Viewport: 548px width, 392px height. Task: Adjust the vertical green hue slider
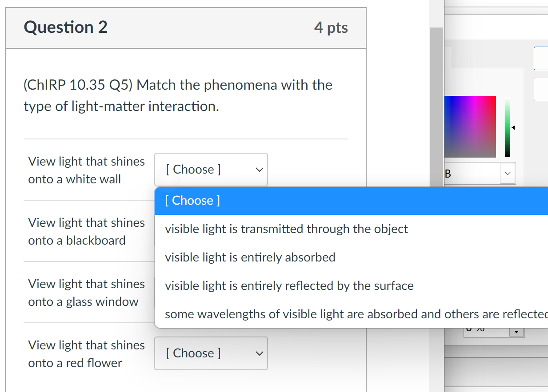point(507,127)
